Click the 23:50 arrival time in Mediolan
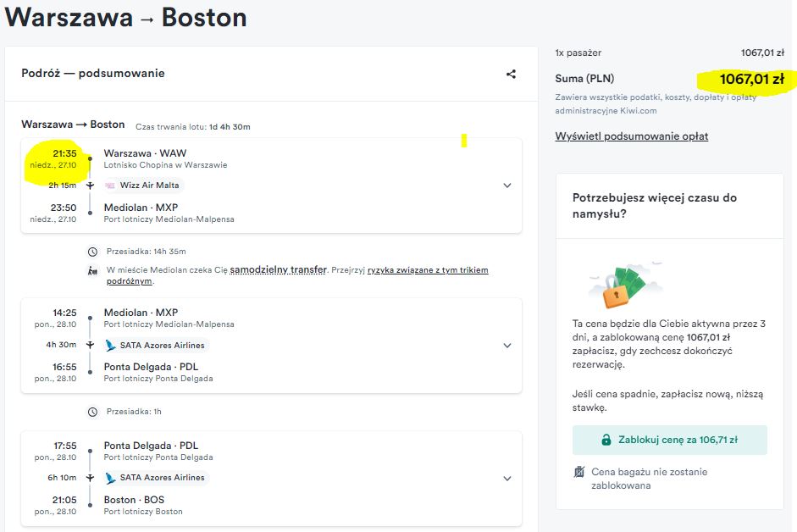This screenshot has height=532, width=797. [x=64, y=208]
